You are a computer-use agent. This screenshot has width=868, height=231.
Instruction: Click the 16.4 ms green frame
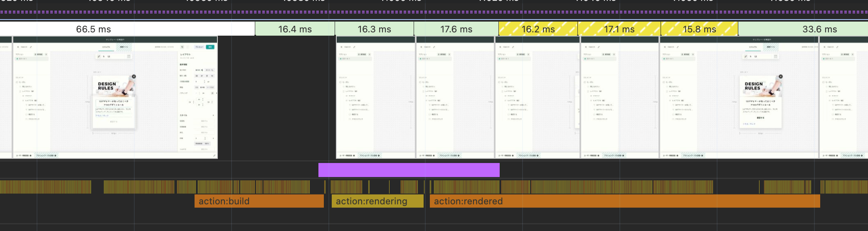coord(295,29)
